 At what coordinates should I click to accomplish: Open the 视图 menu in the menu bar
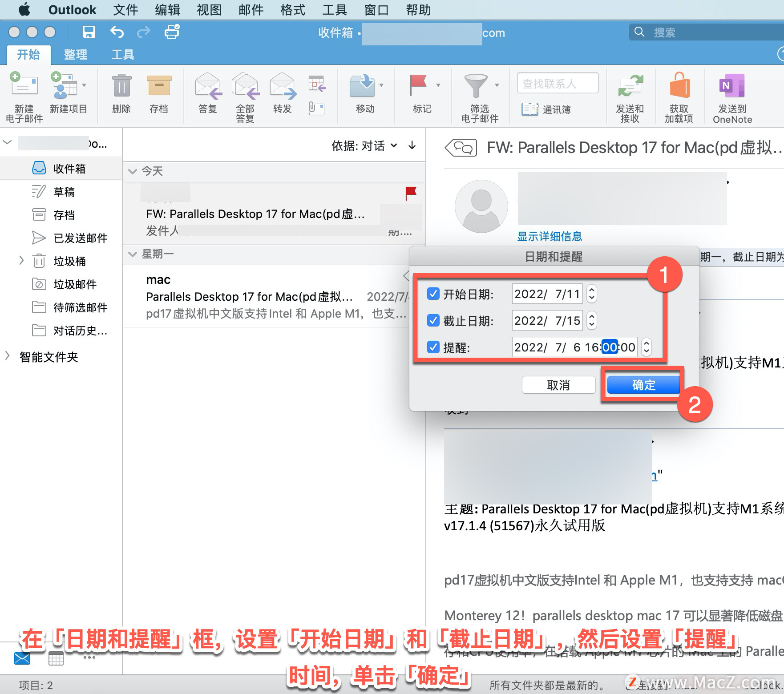tap(209, 10)
